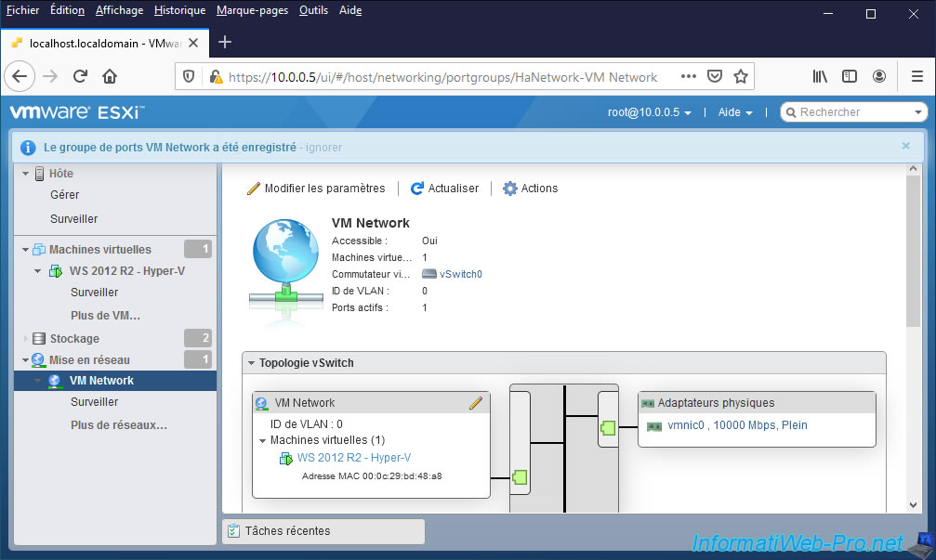936x560 pixels.
Task: Reload the current browser page
Action: 80,76
